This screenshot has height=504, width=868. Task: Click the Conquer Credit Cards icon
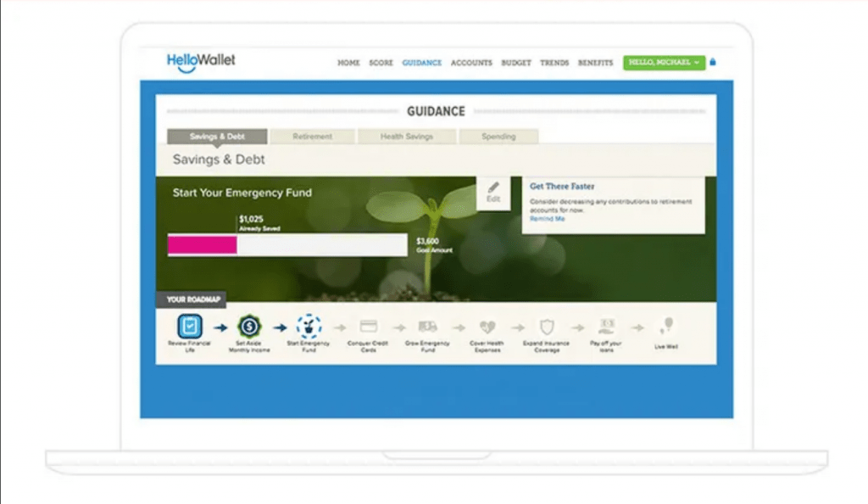[368, 326]
